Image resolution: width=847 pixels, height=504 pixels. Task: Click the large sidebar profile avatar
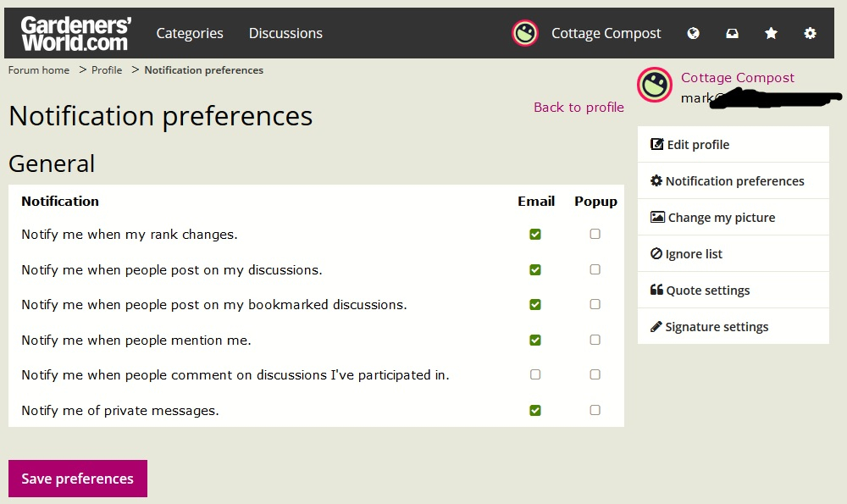655,85
